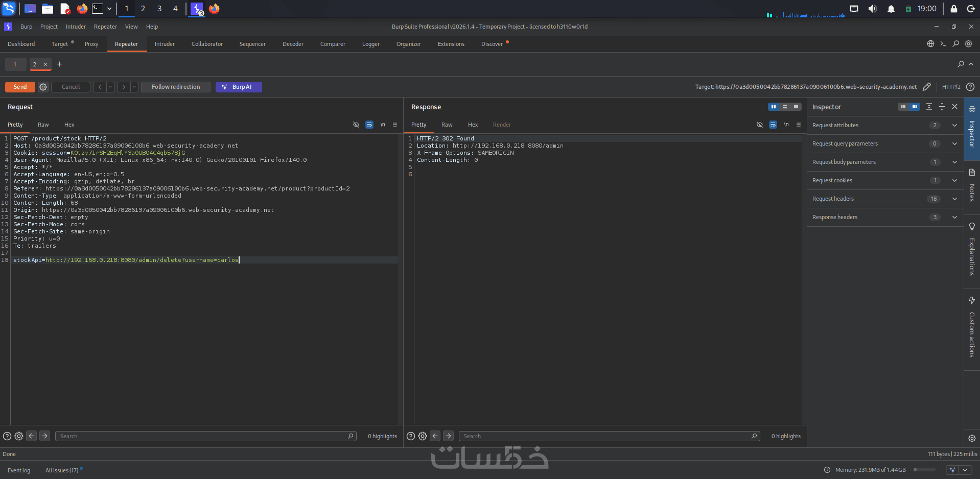
Task: Open HTTP/2 protocol help icon
Action: tap(970, 87)
